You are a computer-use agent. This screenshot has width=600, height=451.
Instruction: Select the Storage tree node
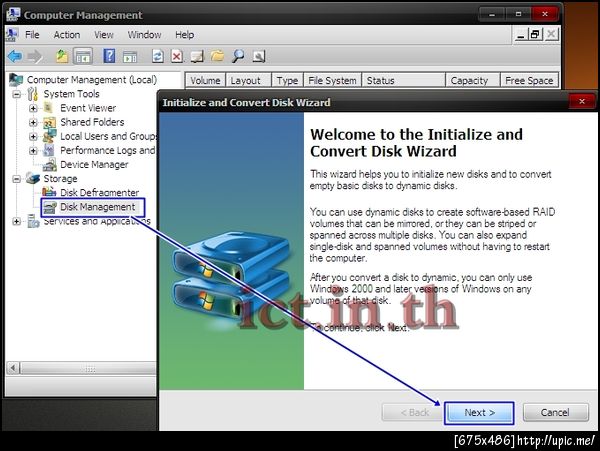tap(60, 179)
